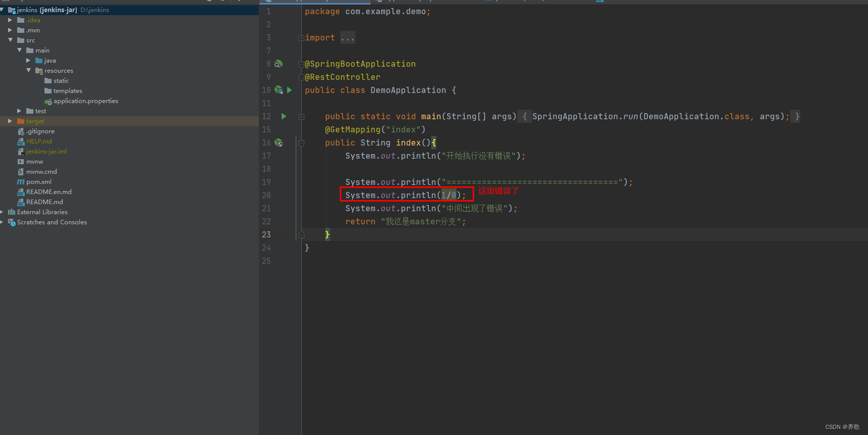This screenshot has width=868, height=435.
Task: Select the Scratches and Consoles node
Action: [52, 222]
